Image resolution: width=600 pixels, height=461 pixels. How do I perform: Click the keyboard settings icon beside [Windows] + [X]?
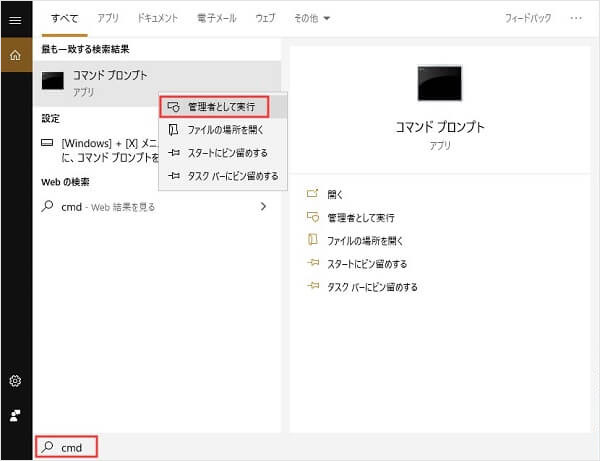coord(47,143)
